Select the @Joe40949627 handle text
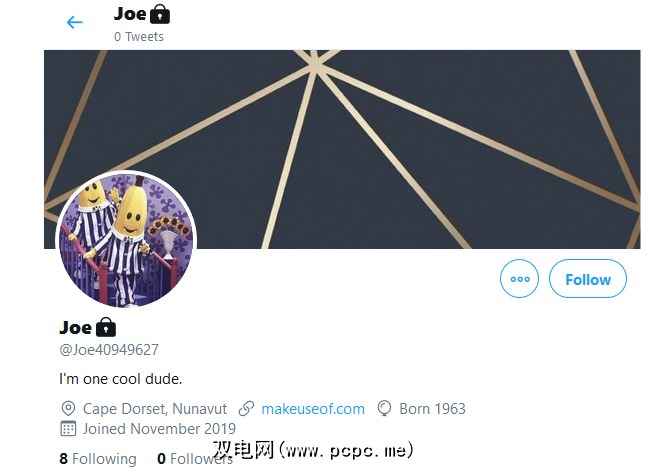The width and height of the screenshot is (670, 473). pos(109,350)
